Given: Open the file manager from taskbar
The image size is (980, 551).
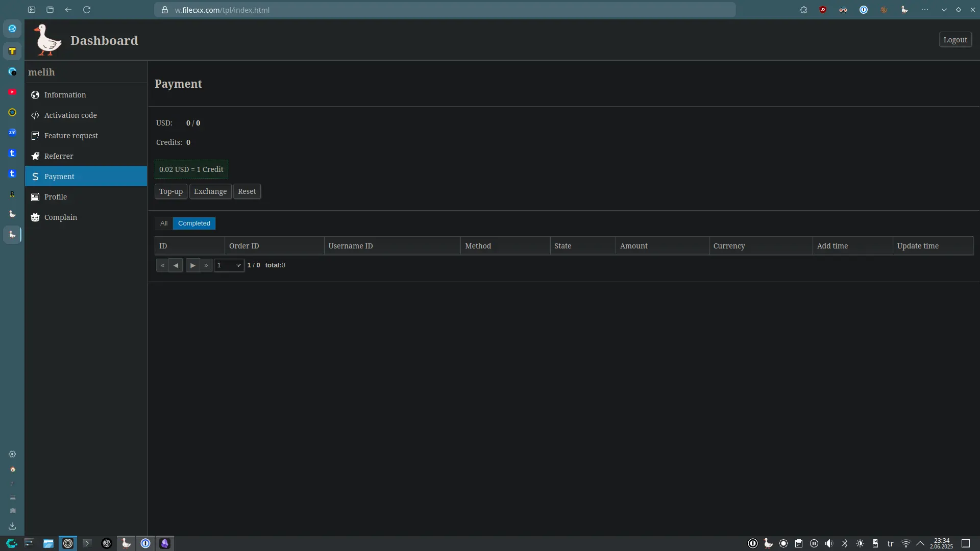Looking at the screenshot, I should [x=48, y=543].
